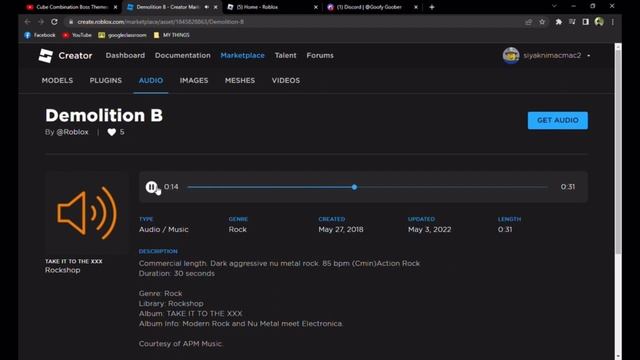Expand the account dropdown arrow
The image size is (640, 360).
coord(589,56)
